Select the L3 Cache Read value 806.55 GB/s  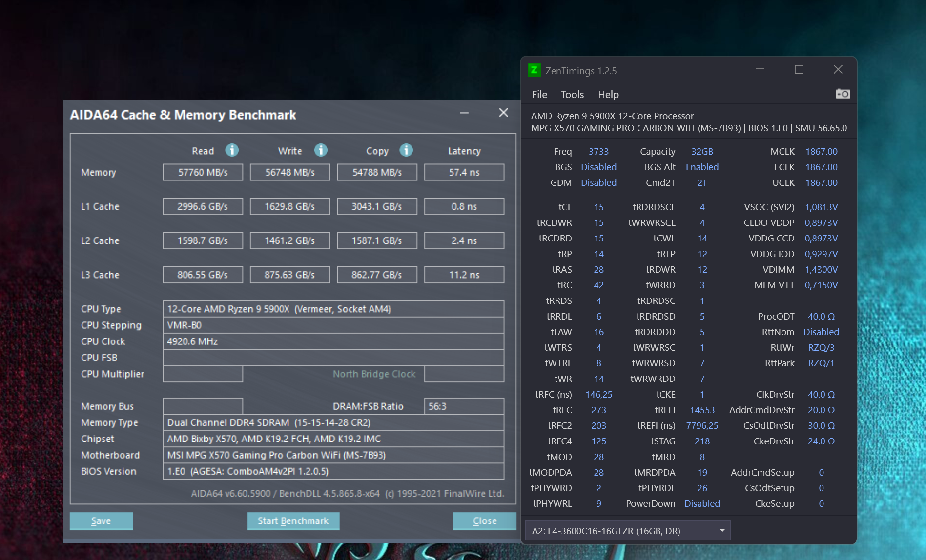click(x=203, y=275)
